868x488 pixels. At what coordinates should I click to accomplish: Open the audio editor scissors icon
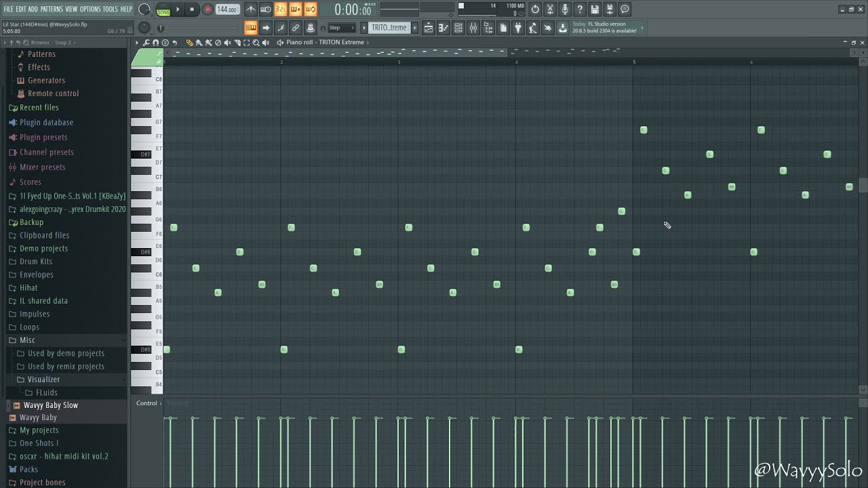(550, 9)
